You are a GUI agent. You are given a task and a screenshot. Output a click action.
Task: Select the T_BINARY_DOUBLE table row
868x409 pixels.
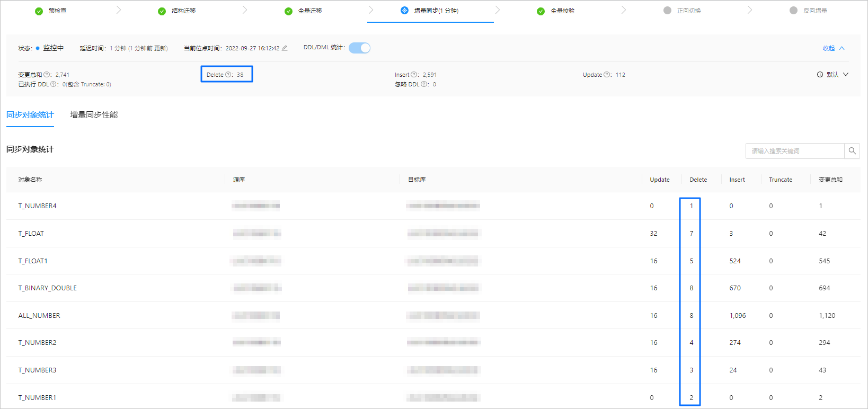pos(48,288)
